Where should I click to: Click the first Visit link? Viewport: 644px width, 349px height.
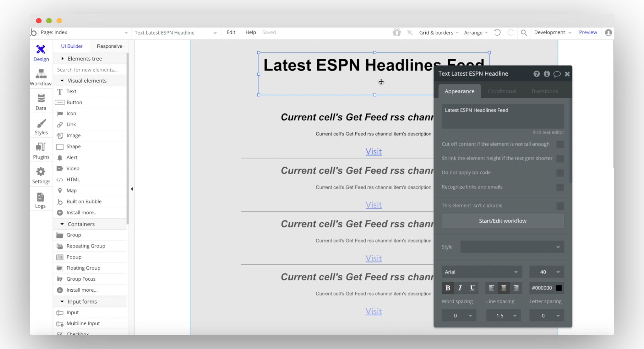(x=373, y=151)
